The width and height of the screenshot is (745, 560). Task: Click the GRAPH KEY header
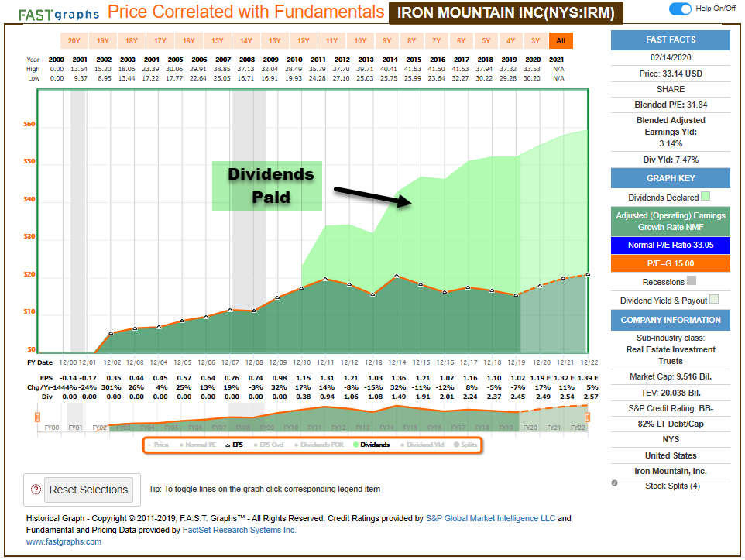click(671, 178)
